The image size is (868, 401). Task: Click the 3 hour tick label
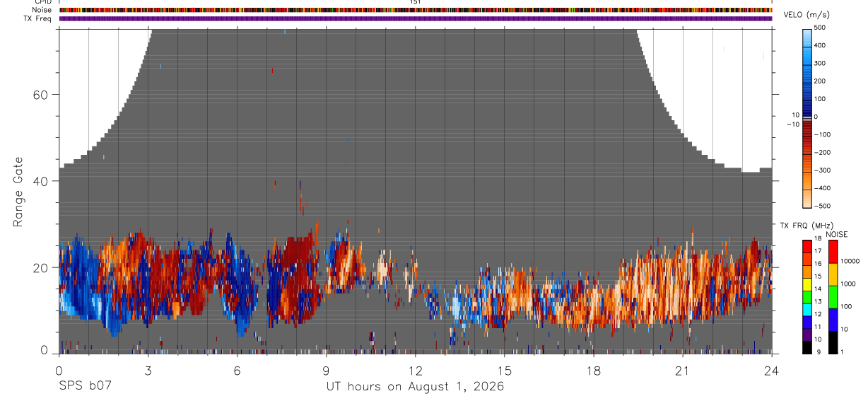[148, 369]
